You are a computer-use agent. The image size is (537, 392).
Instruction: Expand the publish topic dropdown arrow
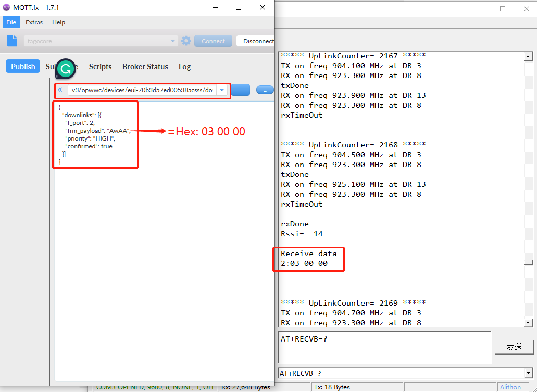point(222,90)
